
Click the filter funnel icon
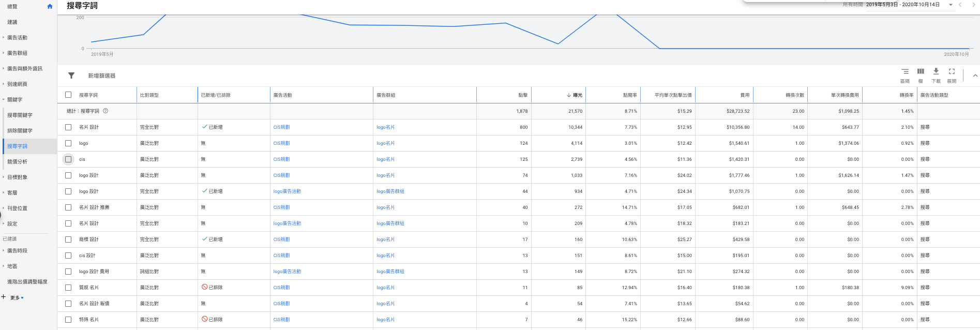click(71, 76)
